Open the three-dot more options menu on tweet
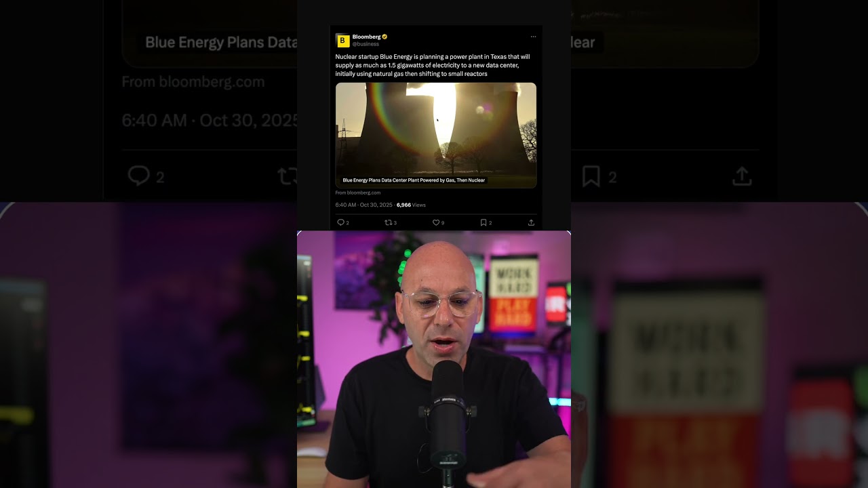Screen dimensions: 868x488 533,37
